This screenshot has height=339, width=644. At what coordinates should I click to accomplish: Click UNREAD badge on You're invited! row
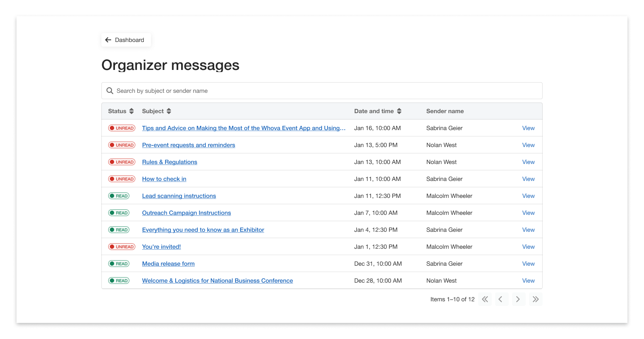122,247
